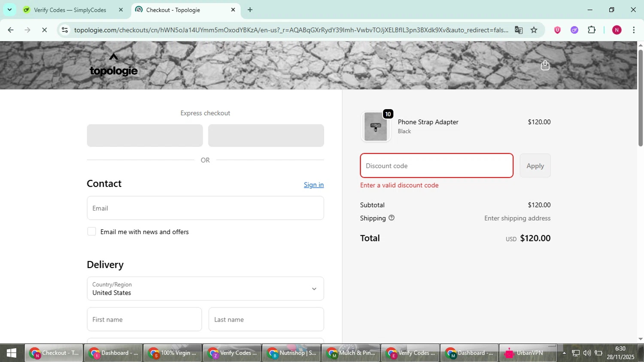The image size is (644, 362).
Task: Click the Apply discount button
Action: (535, 166)
